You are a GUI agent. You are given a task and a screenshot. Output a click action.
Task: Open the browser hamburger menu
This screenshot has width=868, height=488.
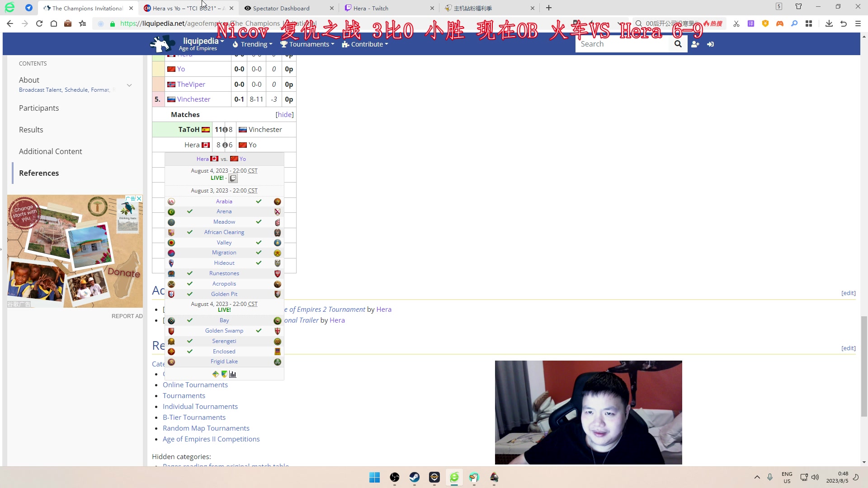(x=858, y=23)
